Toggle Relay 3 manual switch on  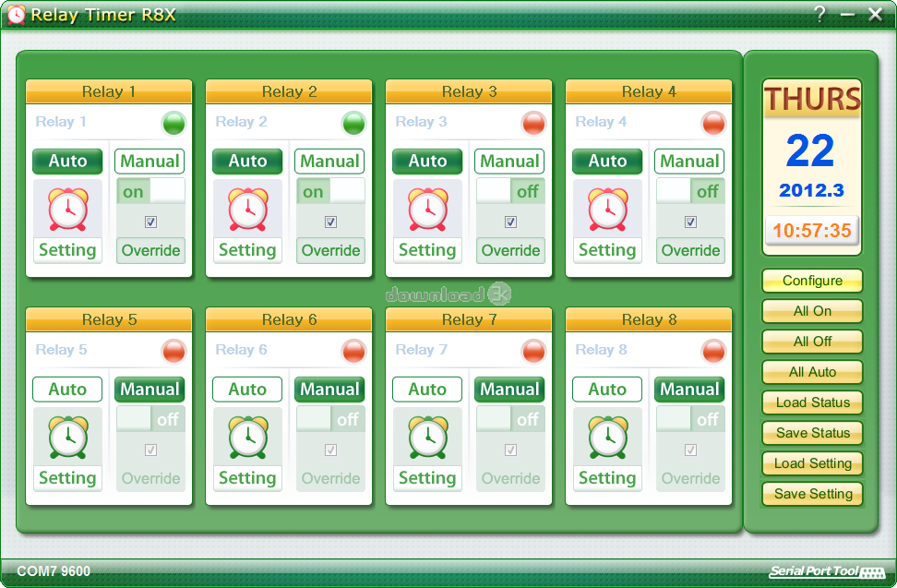[510, 192]
